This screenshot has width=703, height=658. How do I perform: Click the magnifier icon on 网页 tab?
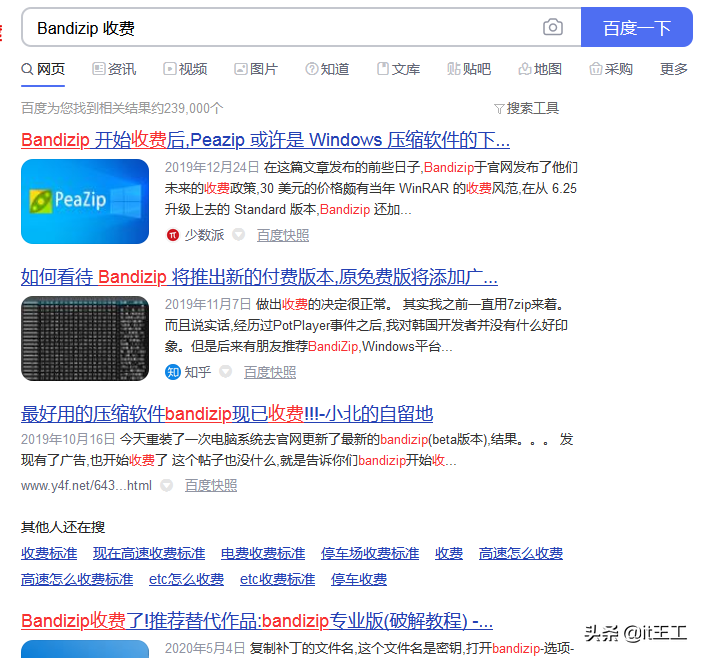27,69
